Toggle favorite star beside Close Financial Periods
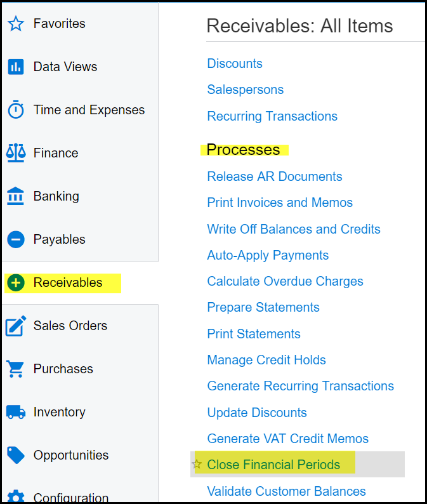 pyautogui.click(x=197, y=465)
